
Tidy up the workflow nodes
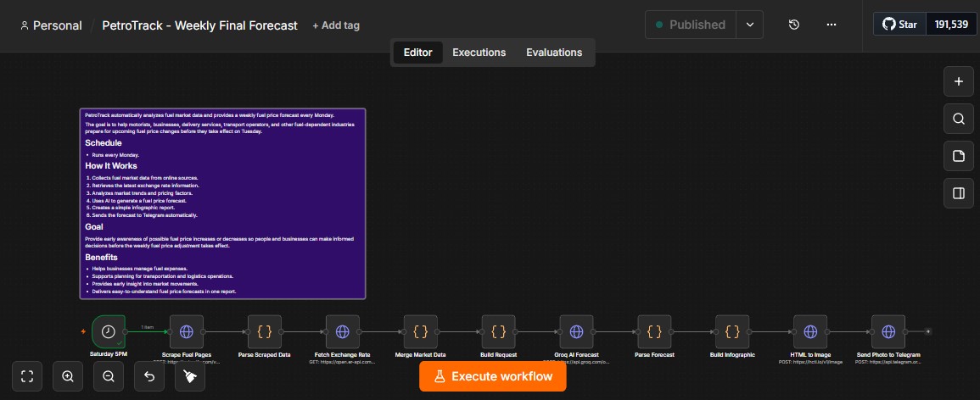pos(190,376)
